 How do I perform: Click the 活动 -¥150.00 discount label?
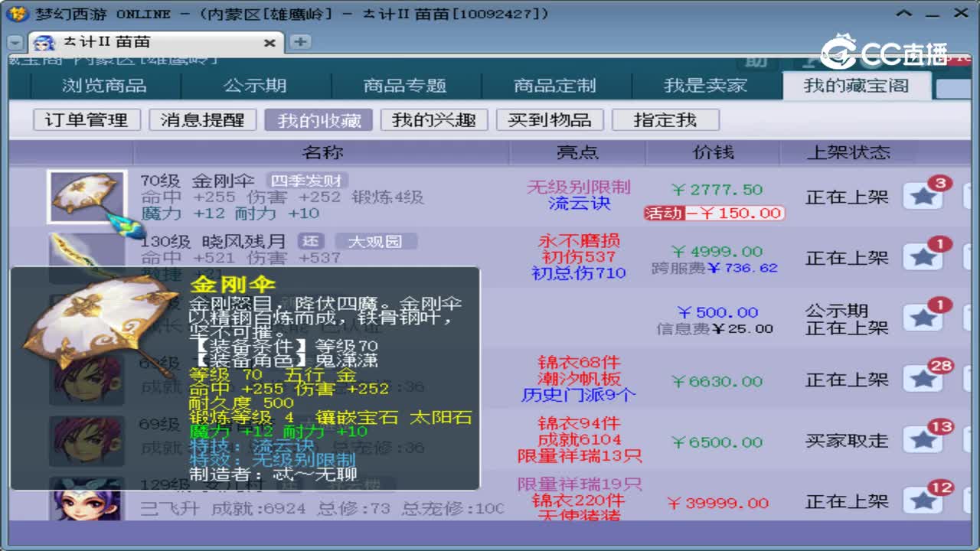pos(714,213)
